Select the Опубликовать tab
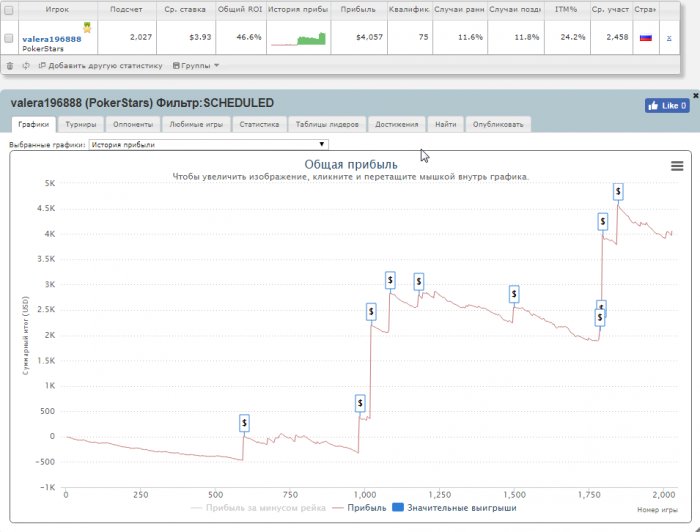Image resolution: width=700 pixels, height=532 pixels. (498, 125)
